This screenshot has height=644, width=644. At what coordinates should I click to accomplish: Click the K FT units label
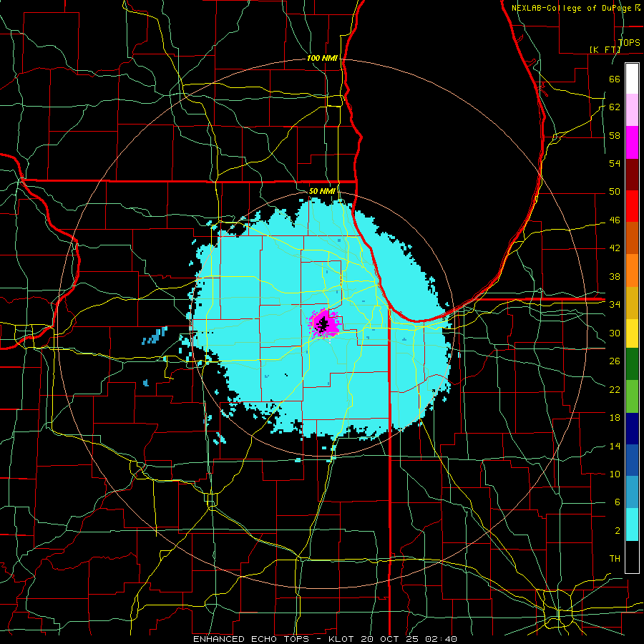[605, 49]
